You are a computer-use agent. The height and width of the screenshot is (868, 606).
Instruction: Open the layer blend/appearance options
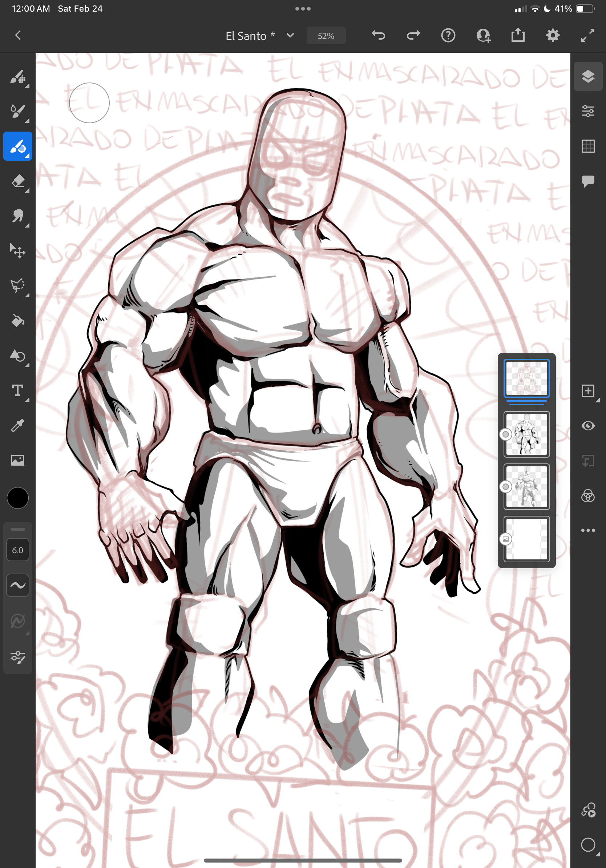click(x=588, y=496)
